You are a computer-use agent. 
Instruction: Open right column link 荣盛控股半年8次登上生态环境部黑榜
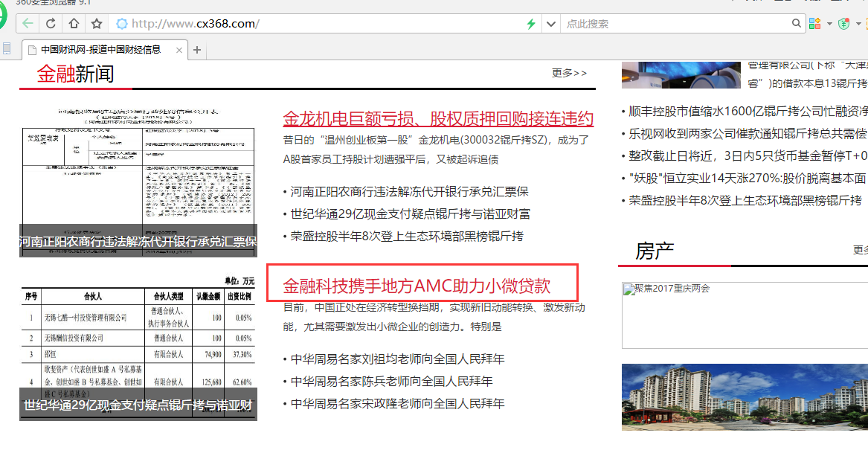(745, 200)
